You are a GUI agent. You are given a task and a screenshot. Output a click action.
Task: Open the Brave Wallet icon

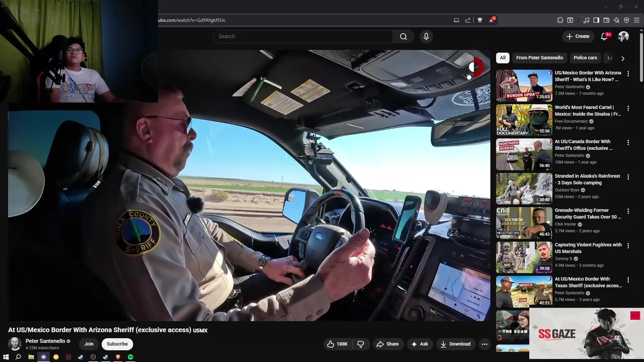[606, 20]
